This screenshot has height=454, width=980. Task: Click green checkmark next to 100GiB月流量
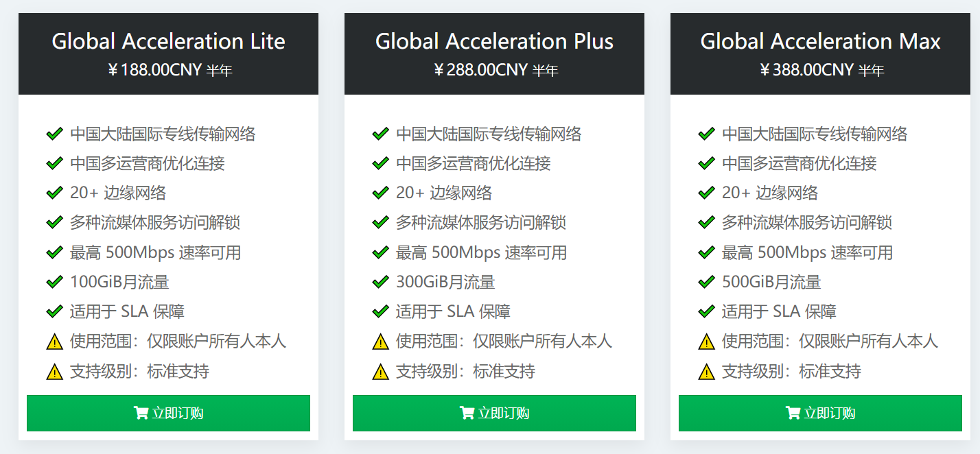point(54,282)
